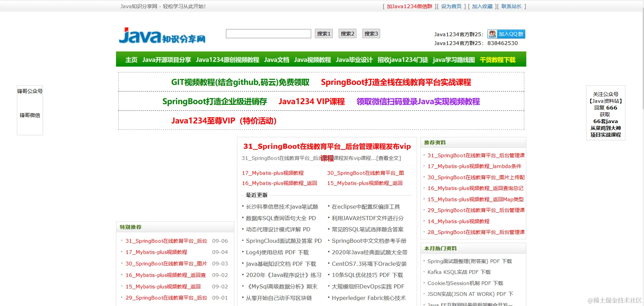Screen dimensions: 644x306
Task: Open 16_Mybatis-plus视频教程_返回 center link
Action: click(x=279, y=183)
